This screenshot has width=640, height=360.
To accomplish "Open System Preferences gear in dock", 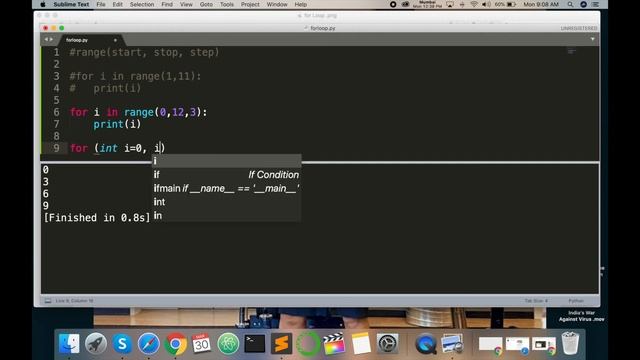I will [x=387, y=343].
